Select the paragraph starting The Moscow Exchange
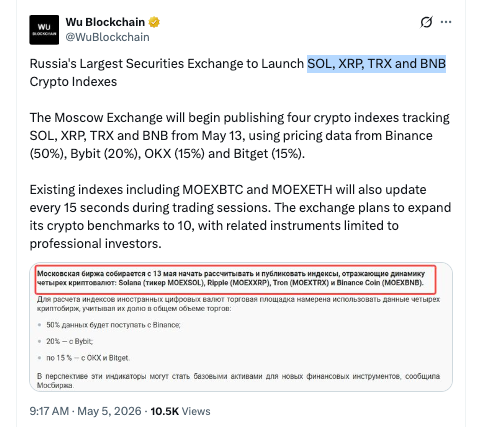 pos(240,136)
